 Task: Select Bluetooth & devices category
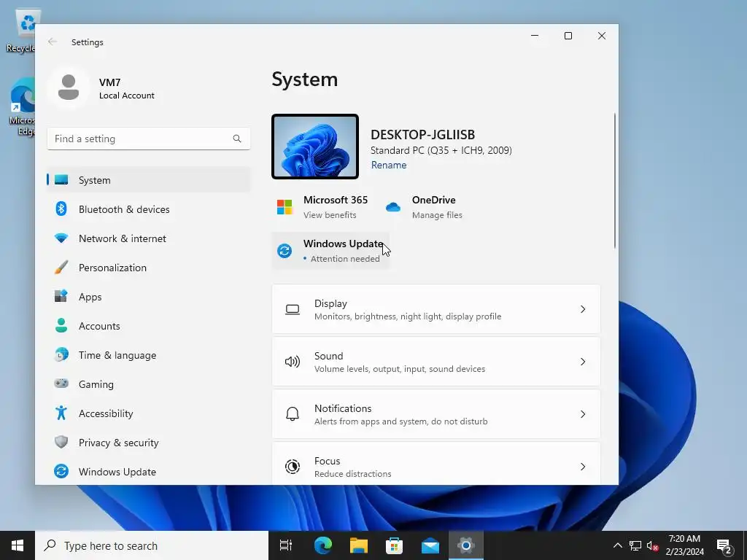pos(148,209)
